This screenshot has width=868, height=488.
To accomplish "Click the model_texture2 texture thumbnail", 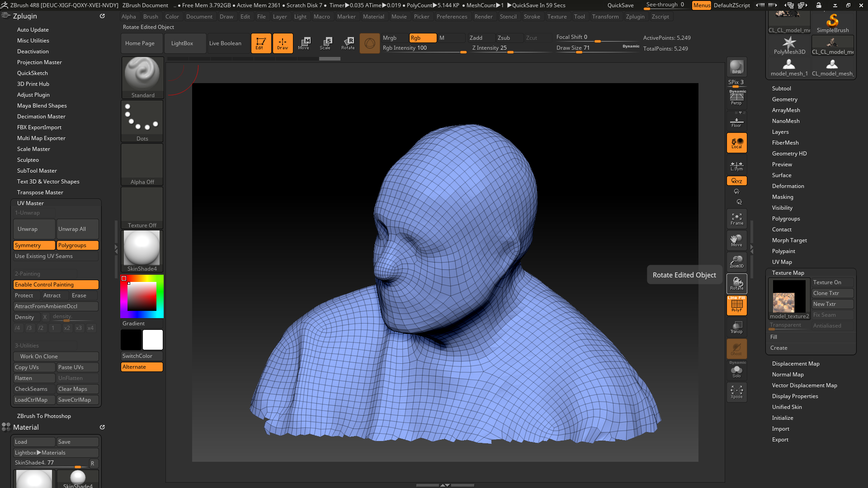I will coord(789,300).
